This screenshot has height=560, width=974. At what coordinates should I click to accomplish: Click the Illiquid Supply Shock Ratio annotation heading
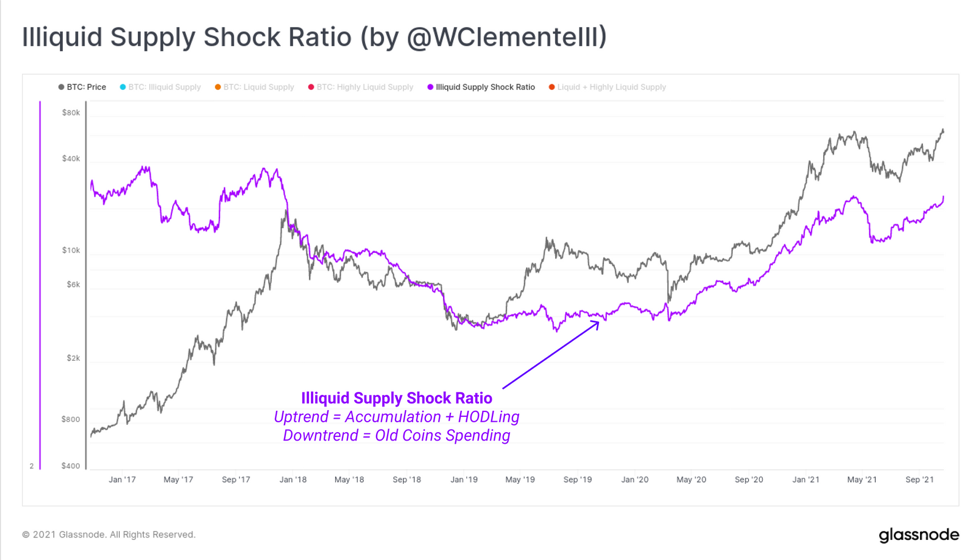(396, 398)
